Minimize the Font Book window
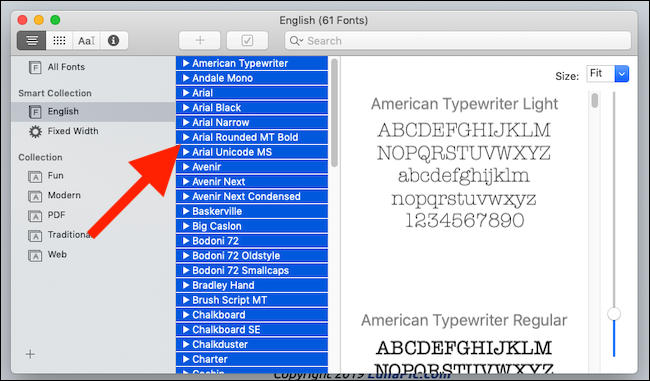 (39, 20)
